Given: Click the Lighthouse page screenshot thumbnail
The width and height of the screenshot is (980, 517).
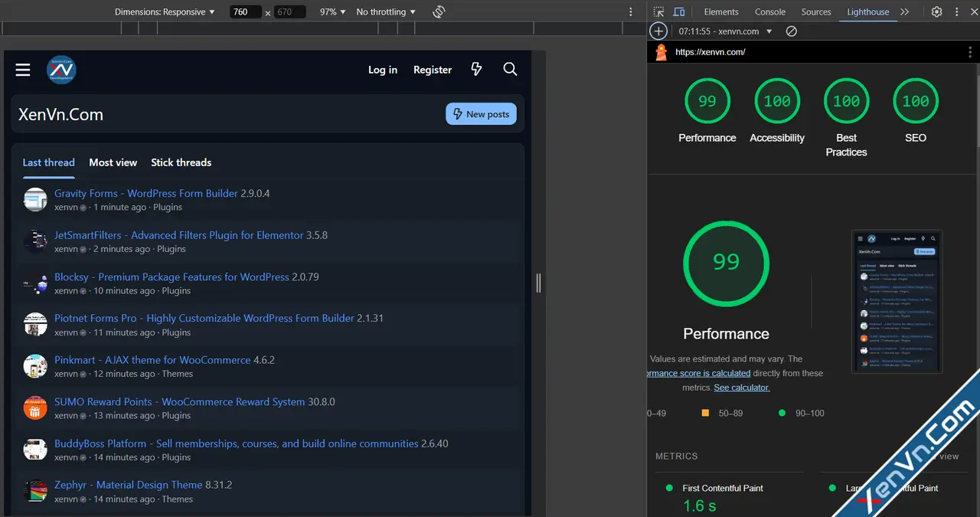Looking at the screenshot, I should click(x=897, y=302).
